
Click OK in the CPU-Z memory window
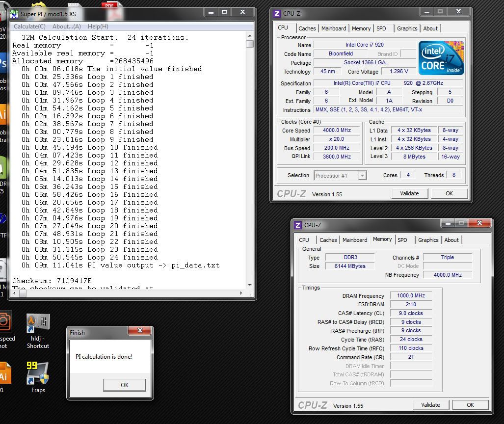pos(470,405)
